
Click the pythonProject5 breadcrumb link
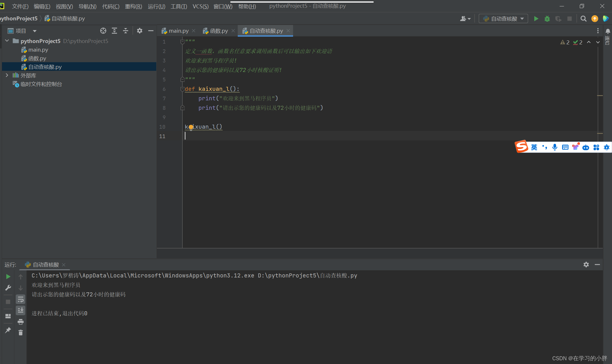[18, 18]
